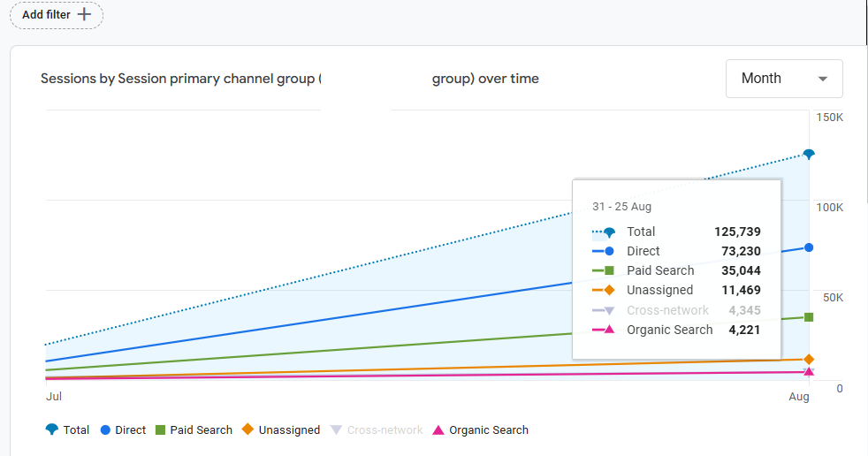Toggle the Paid Search series label

(201, 430)
